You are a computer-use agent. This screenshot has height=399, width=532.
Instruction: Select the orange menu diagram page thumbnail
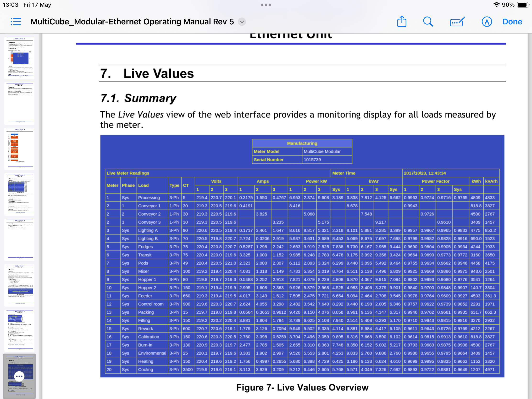pyautogui.click(x=19, y=149)
